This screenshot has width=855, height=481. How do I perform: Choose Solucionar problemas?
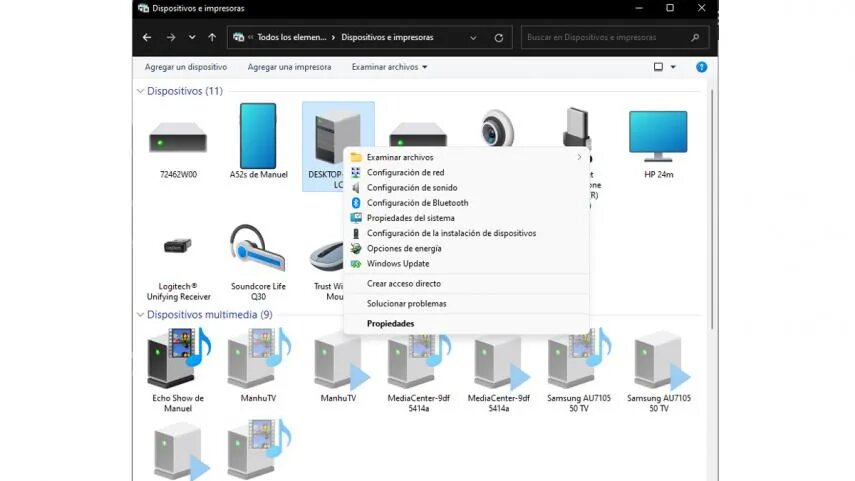(466, 304)
